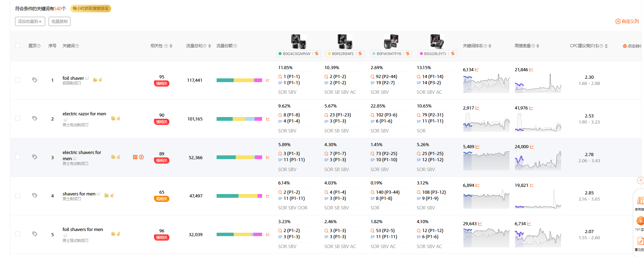Sort by 流量总和 column arrows

pyautogui.click(x=209, y=46)
